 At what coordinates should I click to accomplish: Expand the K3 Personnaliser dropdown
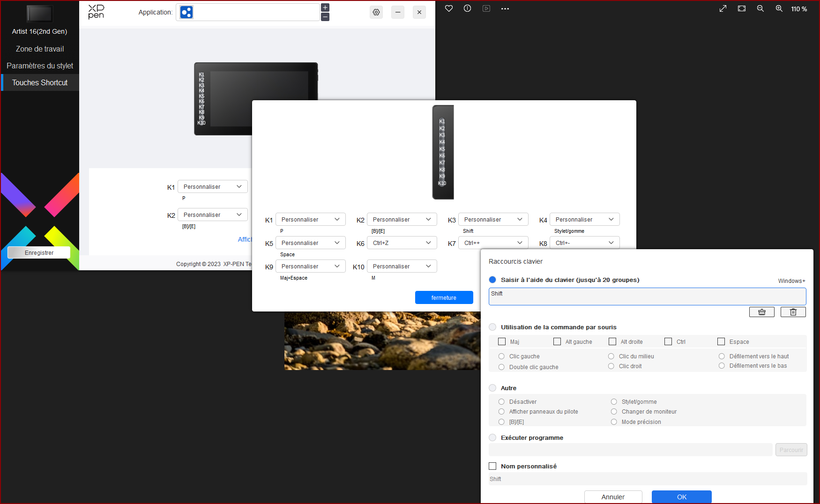(493, 219)
